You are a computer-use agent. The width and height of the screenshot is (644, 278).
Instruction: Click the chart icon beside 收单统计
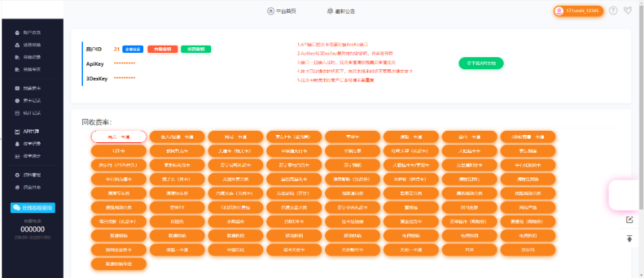point(17,157)
